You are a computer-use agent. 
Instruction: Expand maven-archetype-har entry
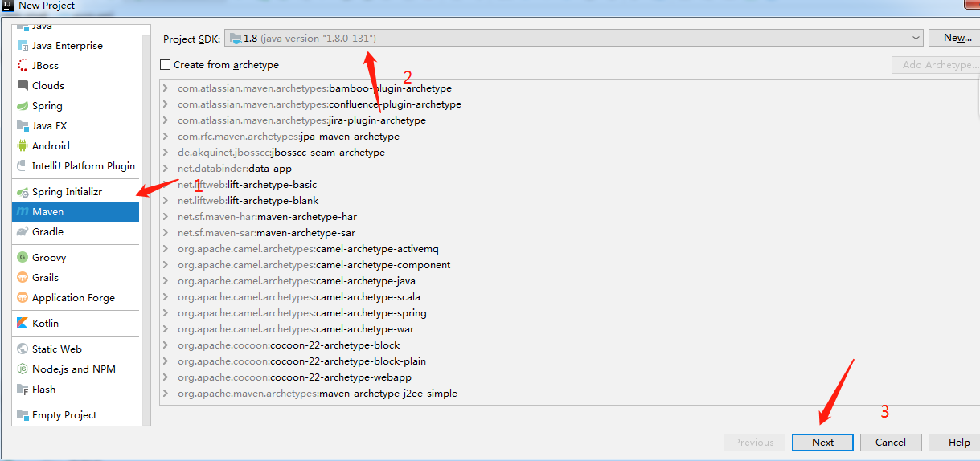166,217
